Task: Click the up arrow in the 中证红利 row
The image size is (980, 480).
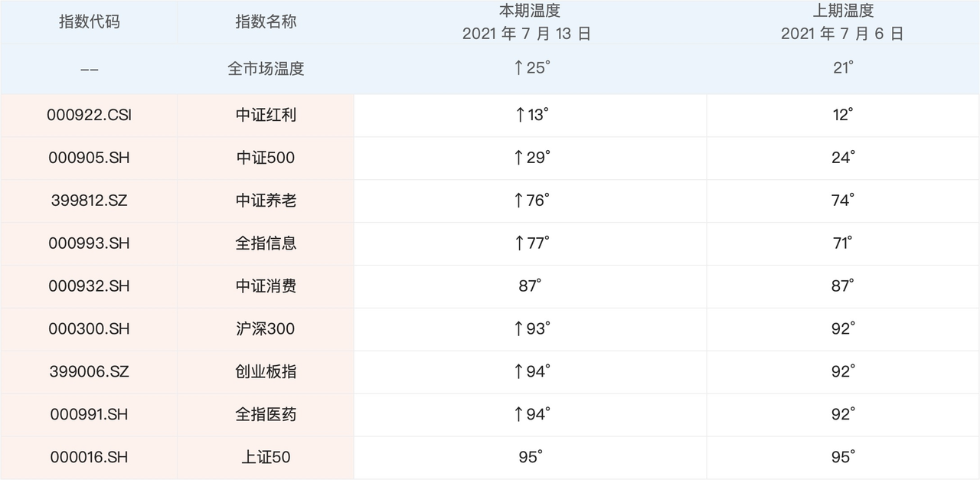Action: 520,115
